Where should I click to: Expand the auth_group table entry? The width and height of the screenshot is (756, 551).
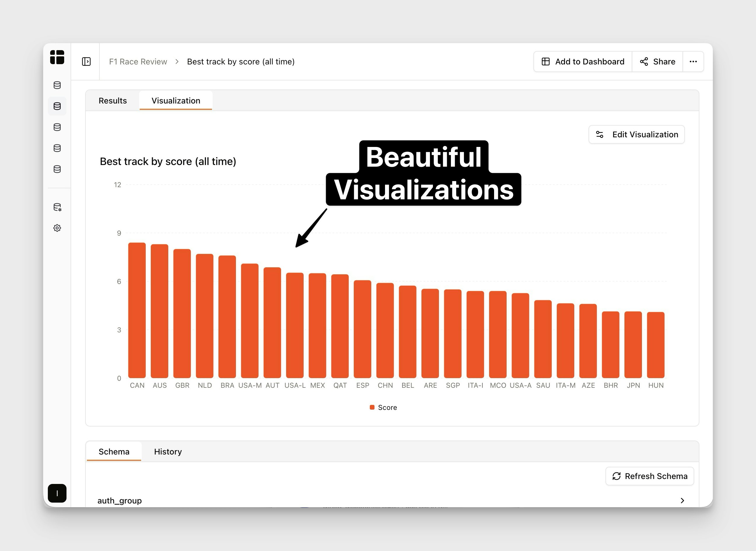click(x=120, y=500)
